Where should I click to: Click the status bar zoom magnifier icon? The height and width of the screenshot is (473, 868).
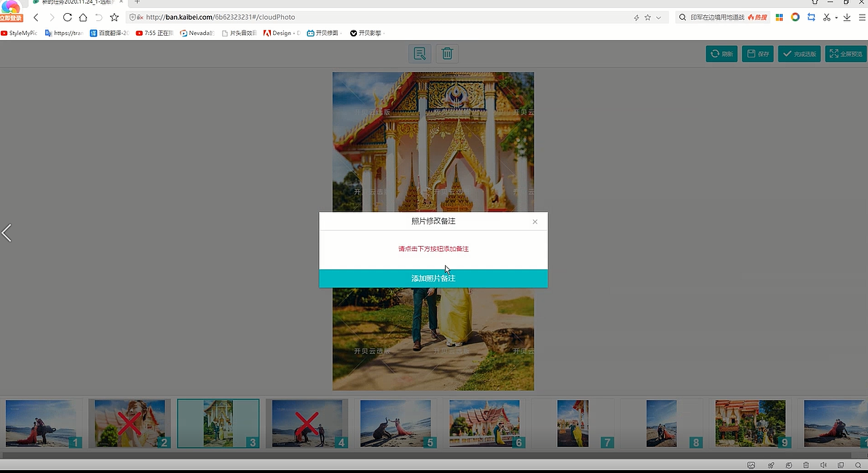[858, 465]
